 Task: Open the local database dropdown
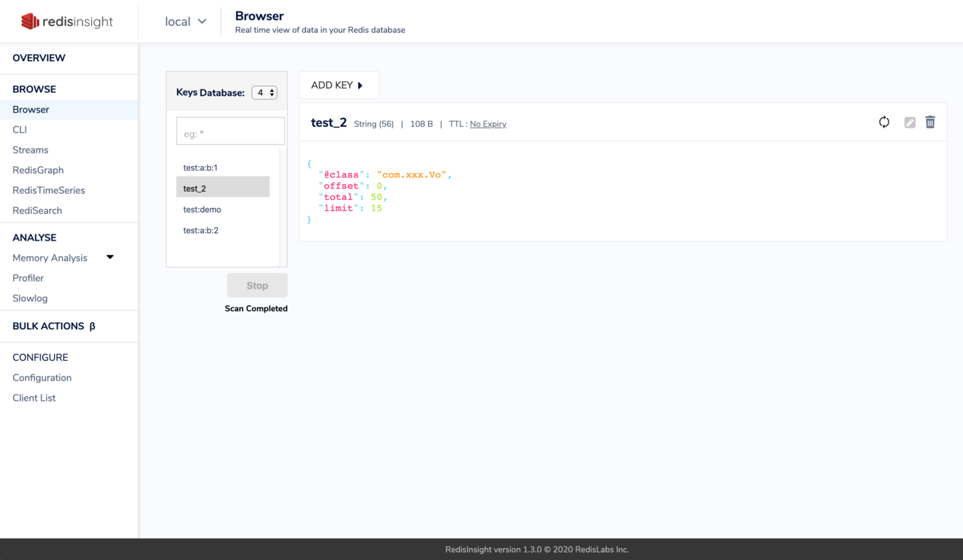(185, 22)
